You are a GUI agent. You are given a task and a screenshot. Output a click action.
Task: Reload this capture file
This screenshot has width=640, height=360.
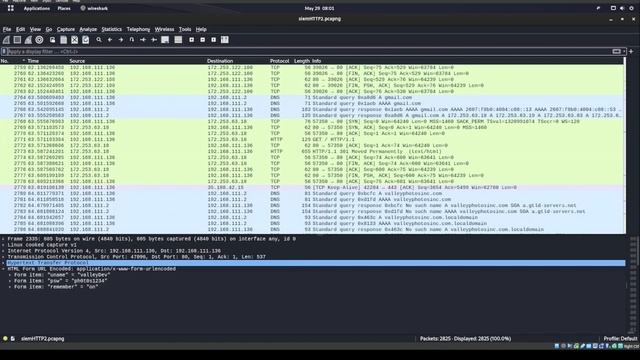(86, 40)
